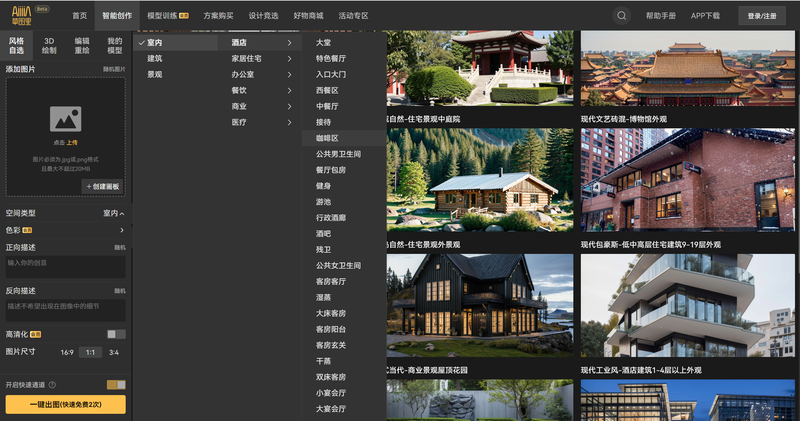Choose 健身 from hotel submenu
800x421 pixels.
(323, 186)
